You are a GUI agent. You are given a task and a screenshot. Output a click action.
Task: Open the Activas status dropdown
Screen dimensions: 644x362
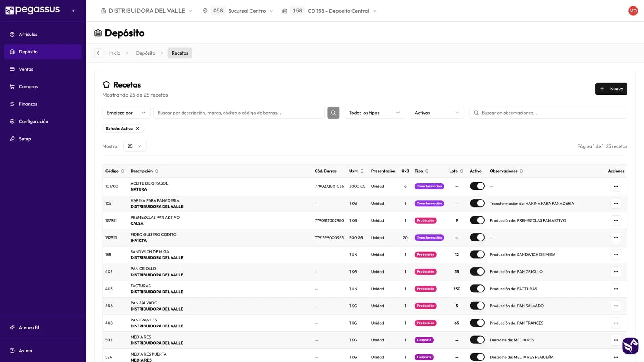coord(437,113)
